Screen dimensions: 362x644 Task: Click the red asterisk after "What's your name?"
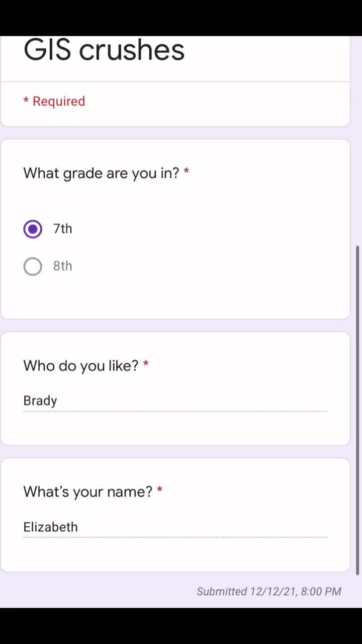pyautogui.click(x=159, y=491)
